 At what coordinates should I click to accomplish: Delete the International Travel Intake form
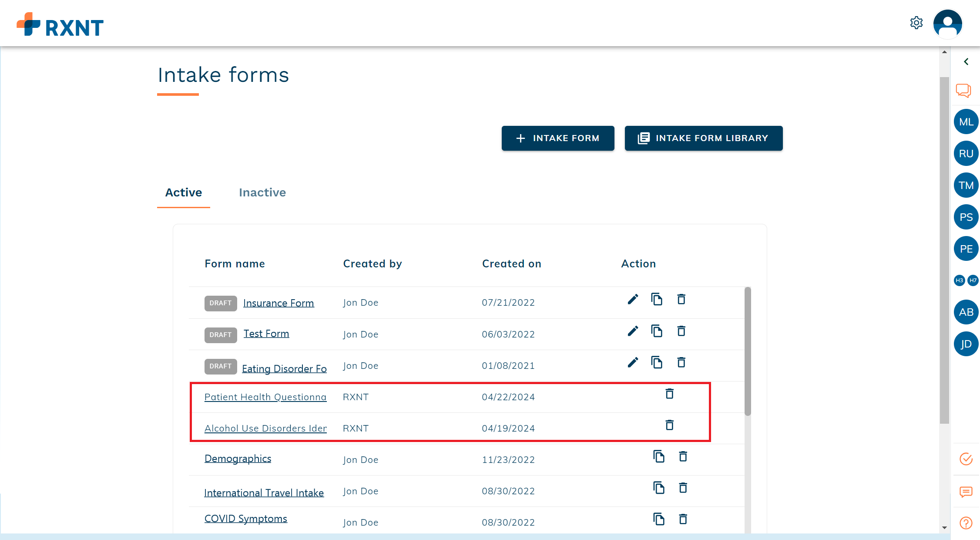point(683,488)
